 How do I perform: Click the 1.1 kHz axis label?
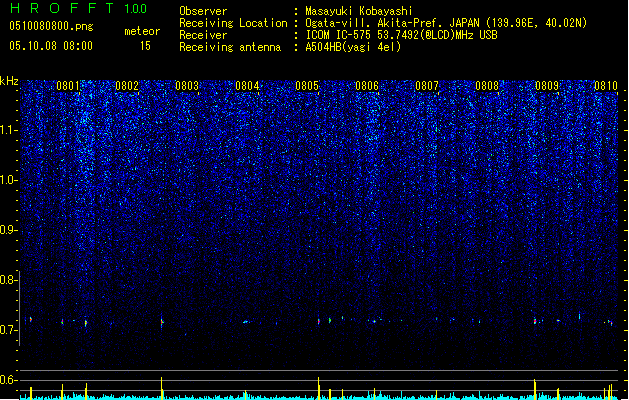point(9,130)
